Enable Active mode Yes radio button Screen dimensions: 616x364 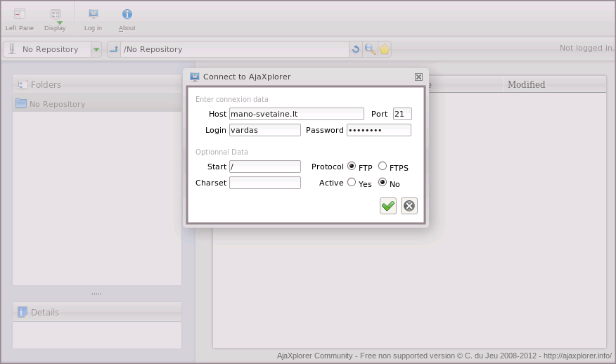click(x=352, y=182)
